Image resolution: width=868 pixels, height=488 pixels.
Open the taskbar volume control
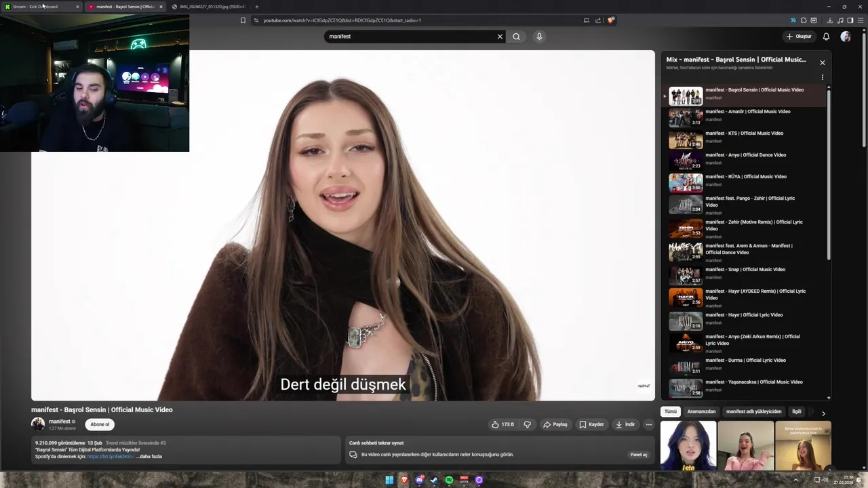825,480
